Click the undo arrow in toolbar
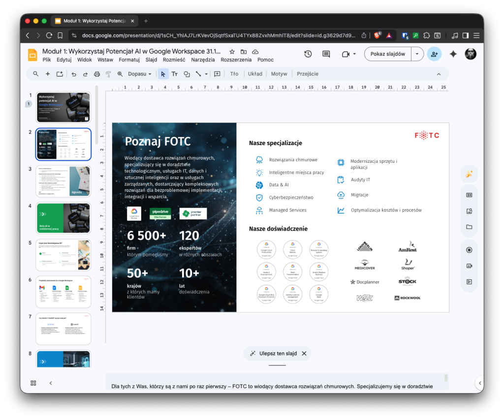504x420 pixels. tap(74, 74)
